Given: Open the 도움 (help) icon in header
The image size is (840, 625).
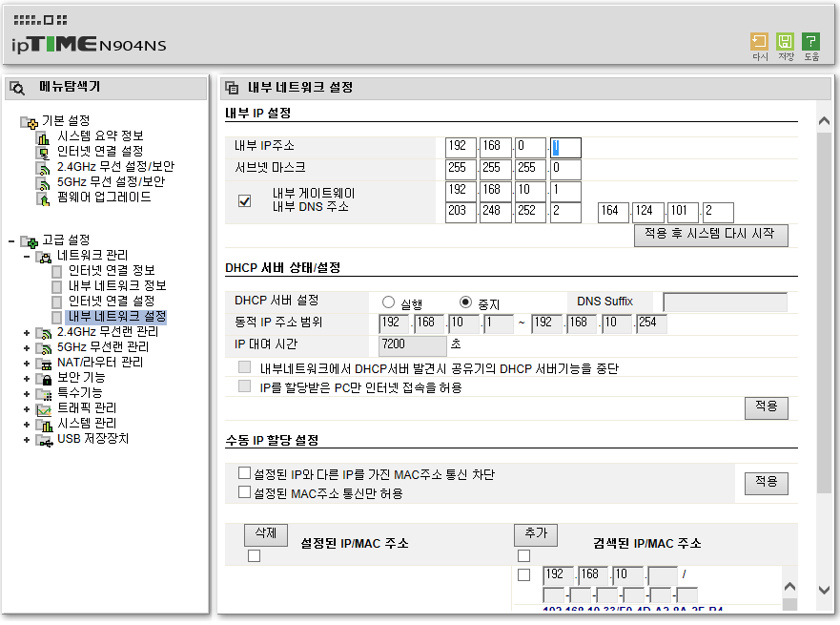Looking at the screenshot, I should coord(810,41).
